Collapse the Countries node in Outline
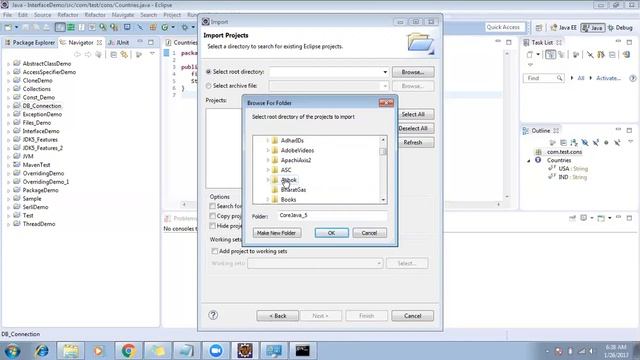This screenshot has width=640, height=360. coord(529,161)
